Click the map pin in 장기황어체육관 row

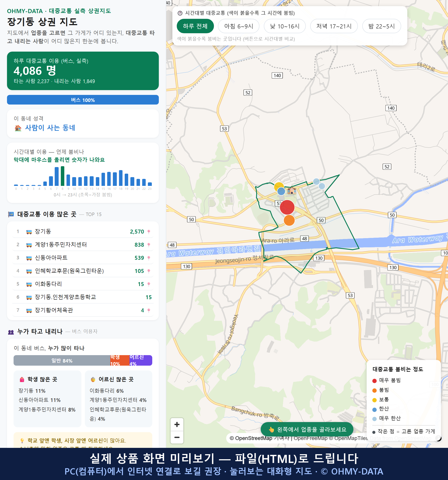point(149,310)
